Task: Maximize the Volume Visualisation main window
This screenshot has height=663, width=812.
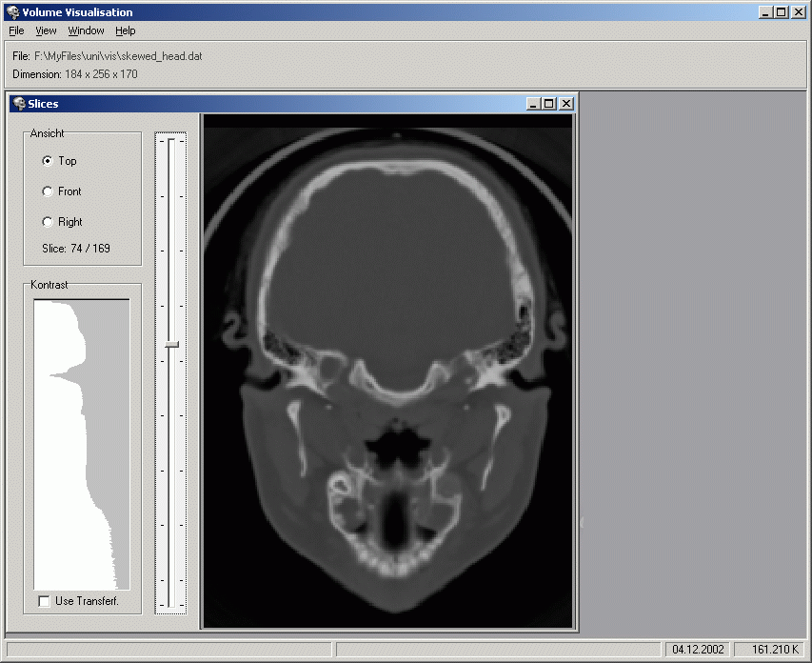Action: (x=782, y=12)
